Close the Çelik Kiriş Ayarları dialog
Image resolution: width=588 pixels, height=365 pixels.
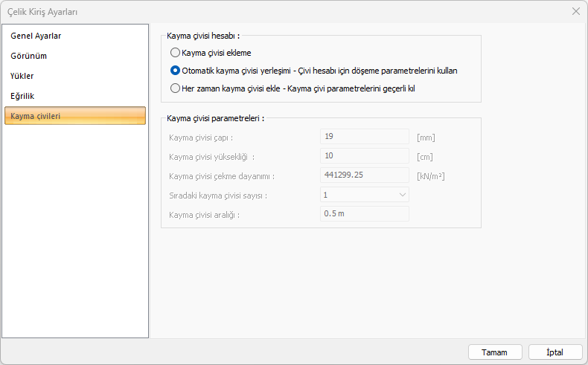(x=575, y=11)
